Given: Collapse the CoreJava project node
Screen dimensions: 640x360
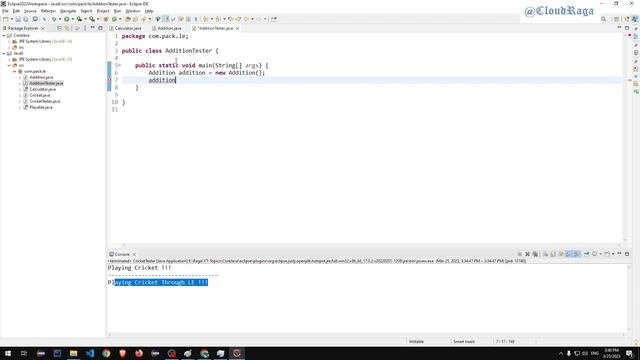Looking at the screenshot, I should (x=4, y=36).
